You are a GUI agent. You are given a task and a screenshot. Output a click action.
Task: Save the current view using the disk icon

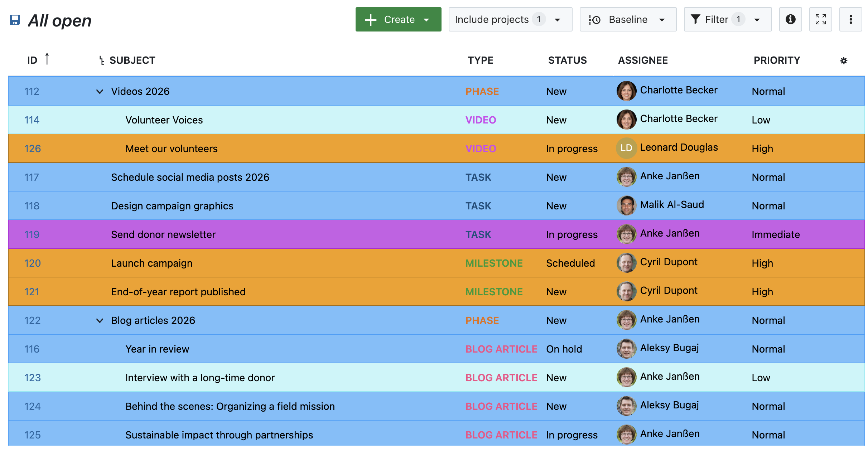click(x=15, y=20)
